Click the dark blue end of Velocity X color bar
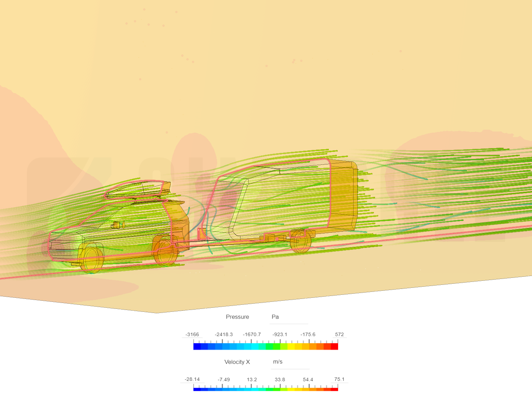The height and width of the screenshot is (399, 532). (x=197, y=389)
